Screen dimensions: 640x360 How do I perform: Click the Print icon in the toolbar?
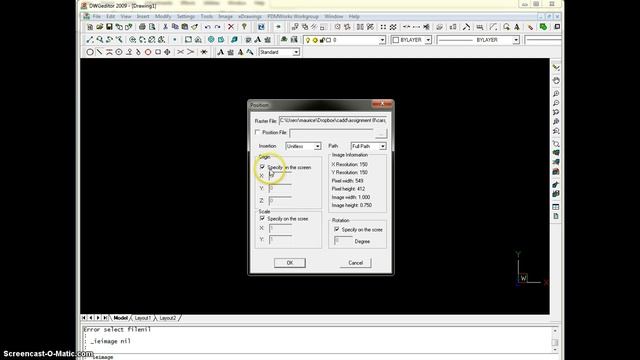pos(142,27)
